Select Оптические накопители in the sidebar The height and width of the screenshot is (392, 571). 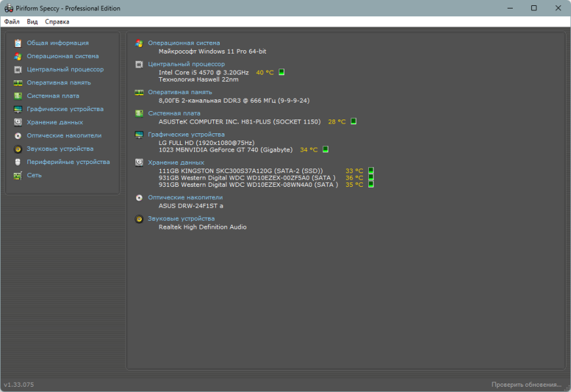64,136
